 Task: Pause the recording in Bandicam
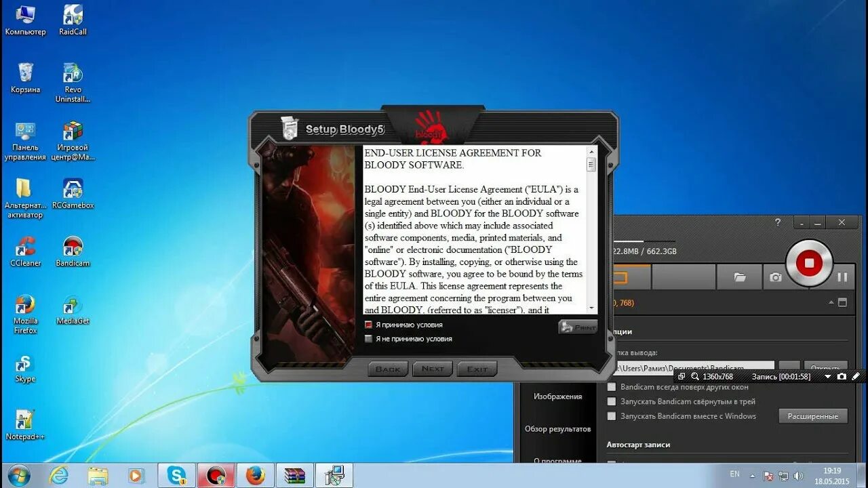[x=841, y=277]
